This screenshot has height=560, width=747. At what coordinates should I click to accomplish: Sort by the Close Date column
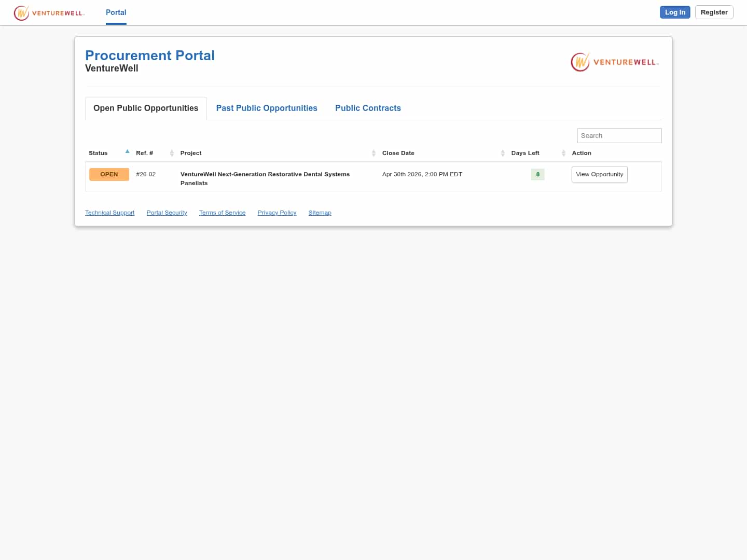point(503,153)
